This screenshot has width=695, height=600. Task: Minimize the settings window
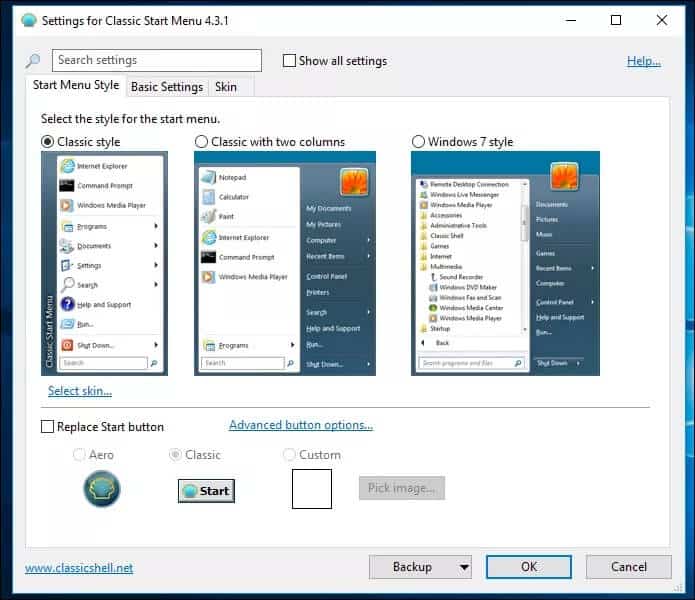[x=571, y=20]
